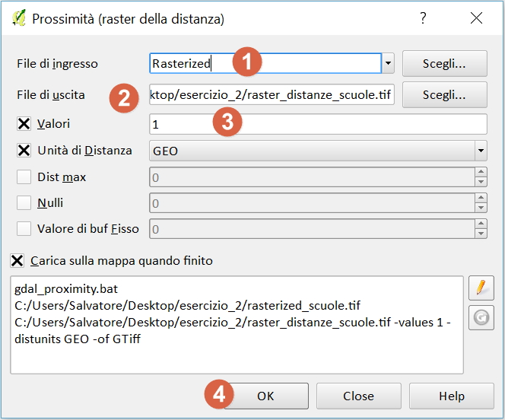Enable the Valore di buf Fisso checkbox
505x420 pixels.
coord(24,229)
